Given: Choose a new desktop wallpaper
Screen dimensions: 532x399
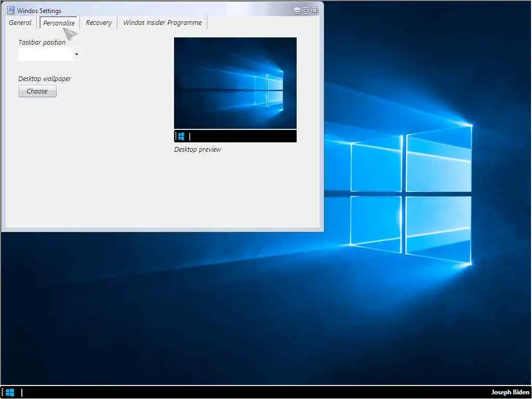Looking at the screenshot, I should click(x=37, y=91).
